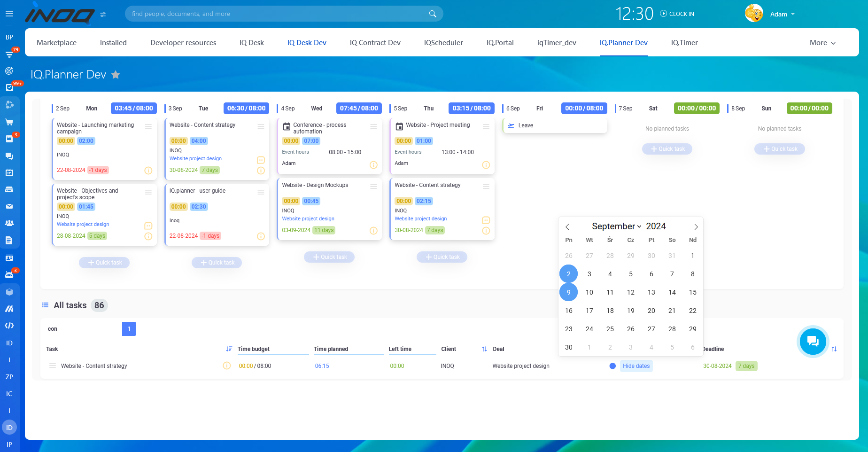
Task: Open the calendar icon in the left sidebar
Action: tap(9, 172)
